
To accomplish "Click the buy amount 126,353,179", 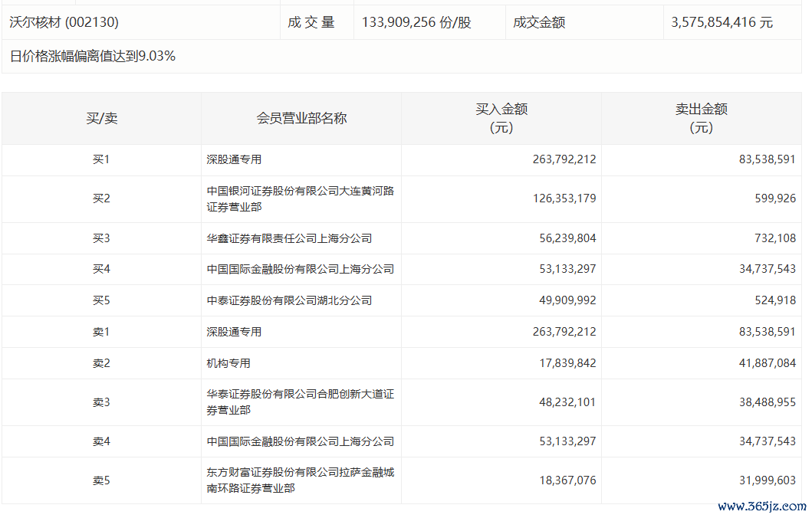I will (x=564, y=198).
